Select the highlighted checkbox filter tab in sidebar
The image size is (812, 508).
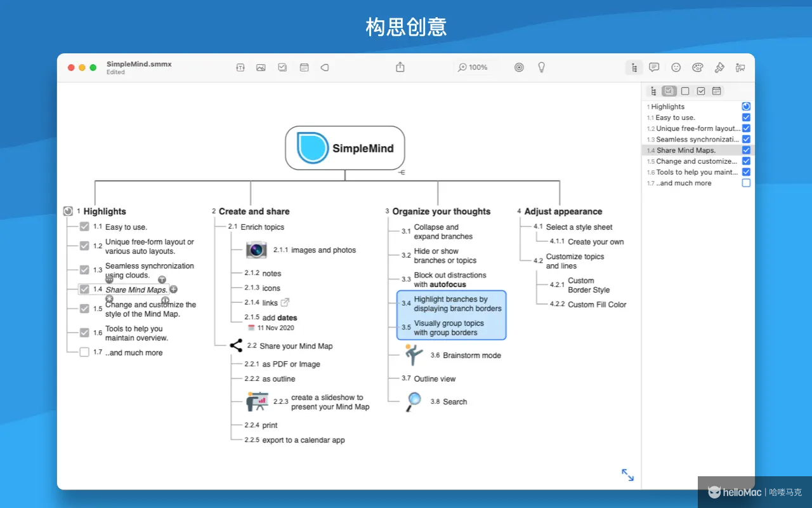[669, 91]
